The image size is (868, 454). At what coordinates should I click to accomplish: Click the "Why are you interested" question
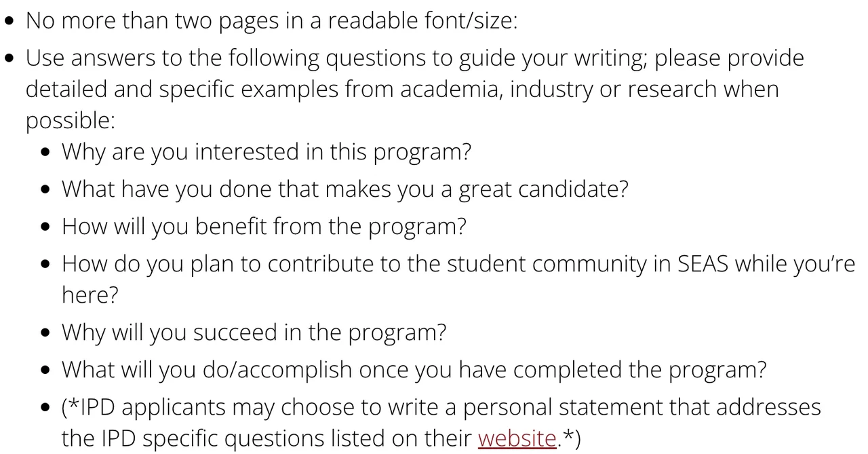coord(266,151)
